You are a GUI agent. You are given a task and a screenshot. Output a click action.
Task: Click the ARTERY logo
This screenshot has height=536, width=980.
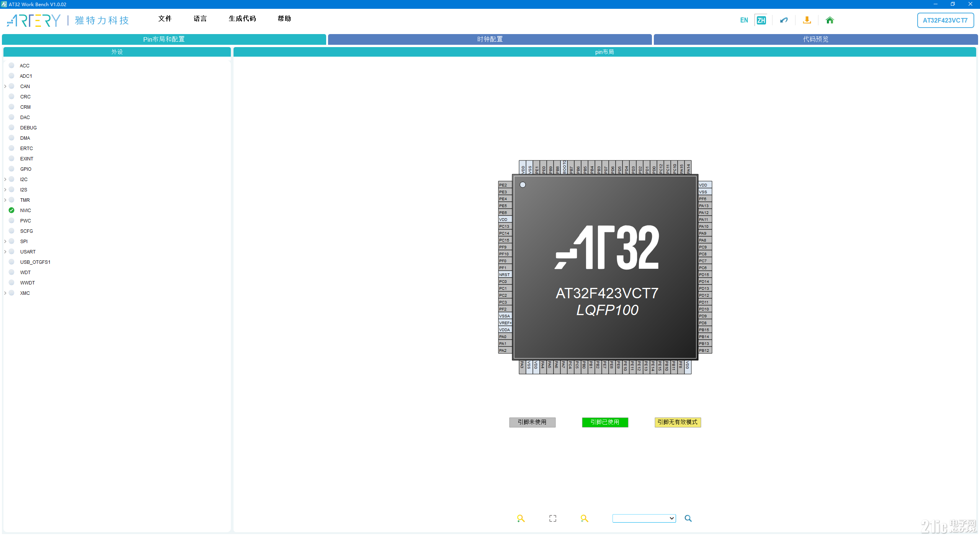pos(34,20)
